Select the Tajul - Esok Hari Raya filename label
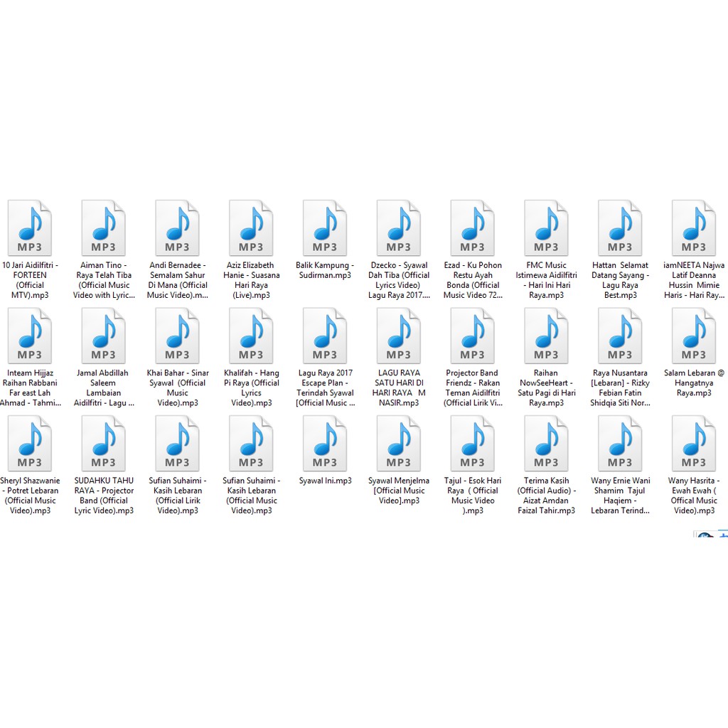The width and height of the screenshot is (728, 728). point(473,496)
